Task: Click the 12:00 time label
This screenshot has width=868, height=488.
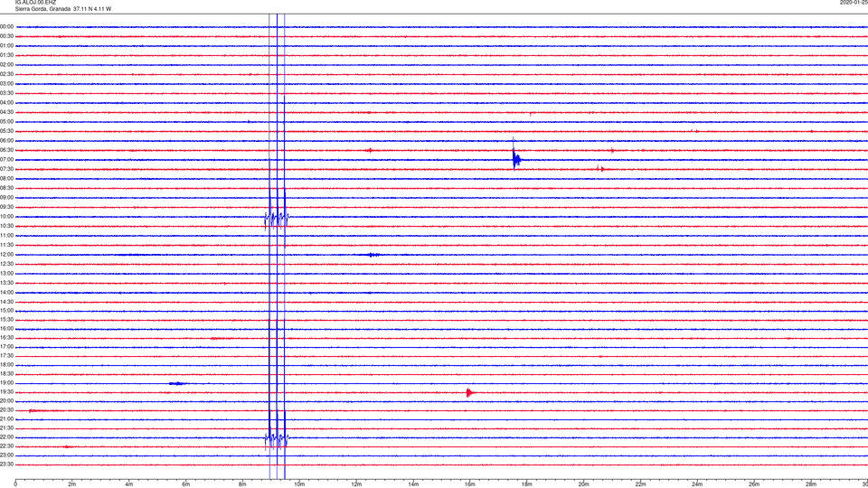Action: (x=6, y=255)
